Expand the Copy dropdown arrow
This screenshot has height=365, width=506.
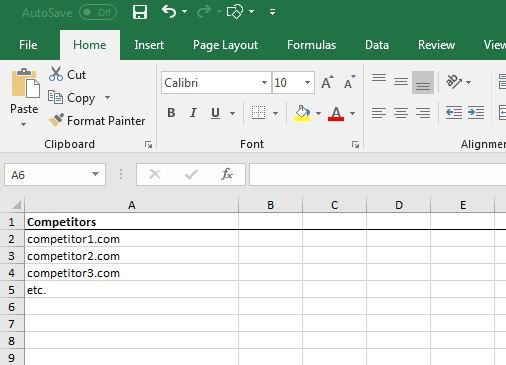(107, 97)
